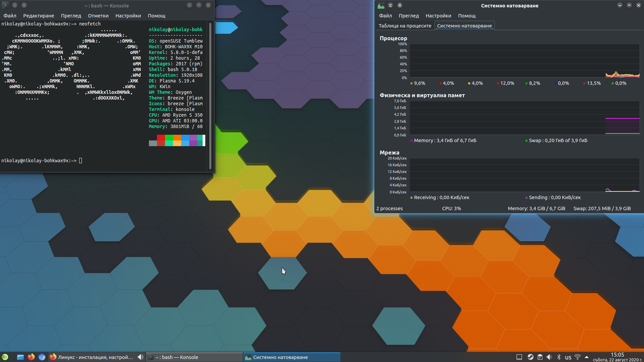The height and width of the screenshot is (362, 644).
Task: Open Настройки menu in Konsole
Action: pyautogui.click(x=128, y=16)
